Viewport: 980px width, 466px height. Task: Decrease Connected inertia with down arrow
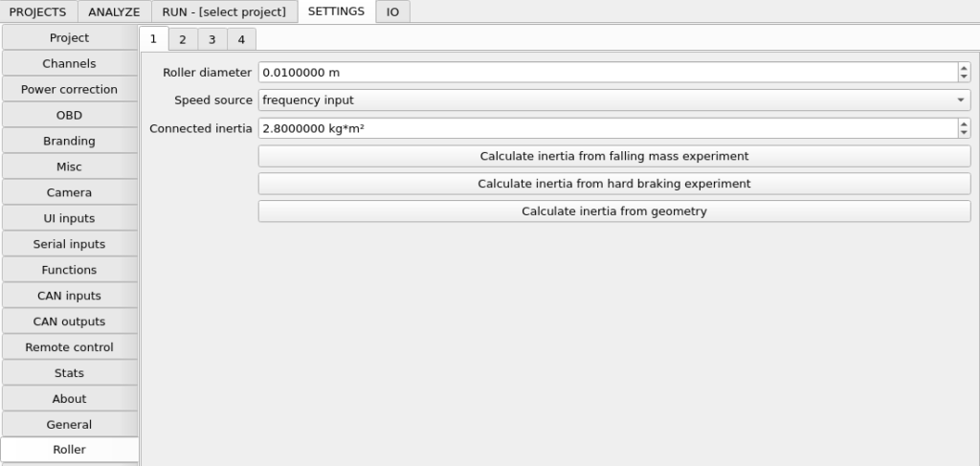point(964,133)
